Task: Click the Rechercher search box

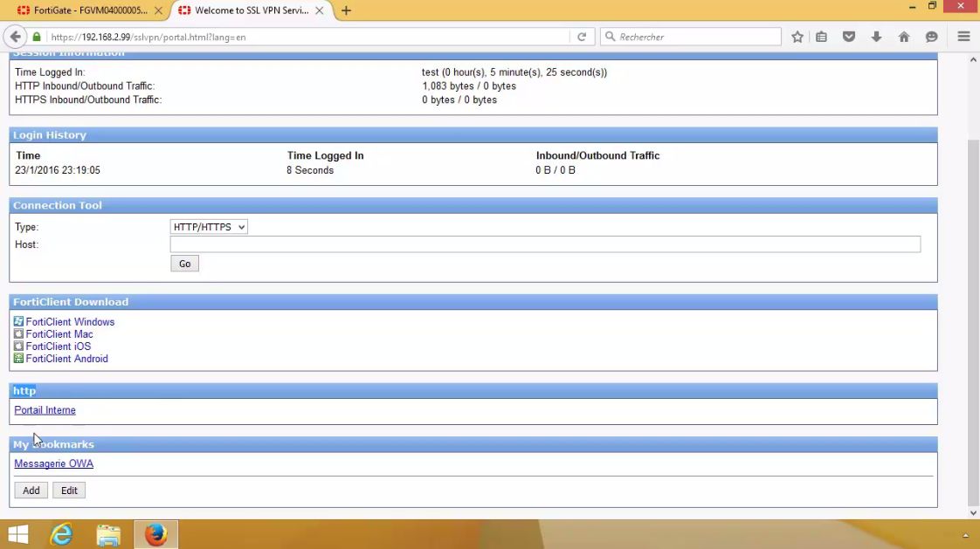Action: (691, 37)
